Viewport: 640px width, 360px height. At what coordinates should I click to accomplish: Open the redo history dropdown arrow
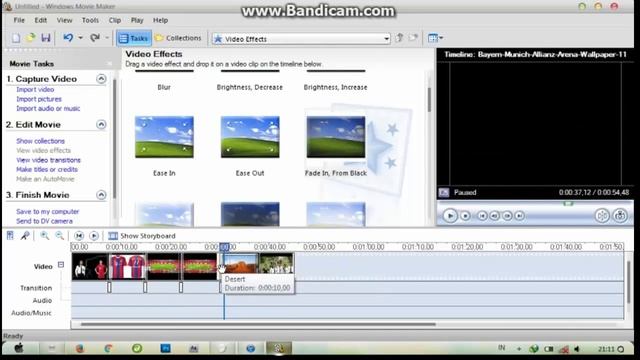pos(107,38)
